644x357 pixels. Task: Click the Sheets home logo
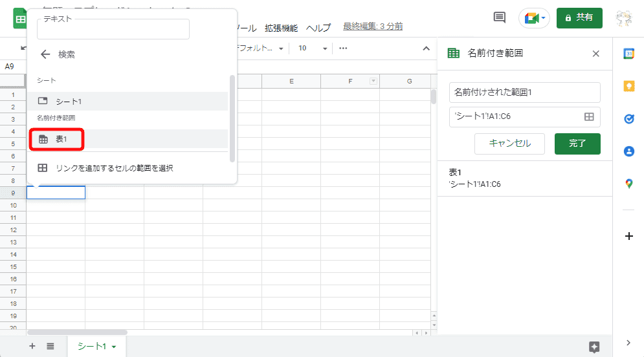(x=19, y=19)
